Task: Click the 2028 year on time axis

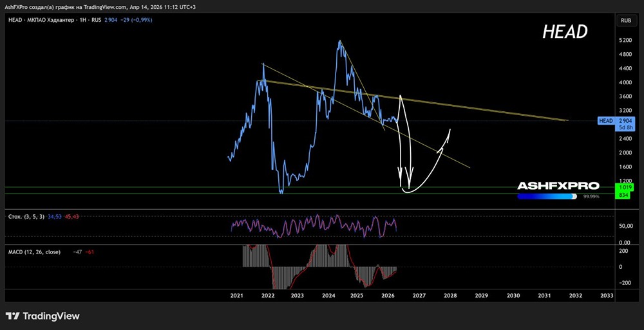Action: point(450,295)
